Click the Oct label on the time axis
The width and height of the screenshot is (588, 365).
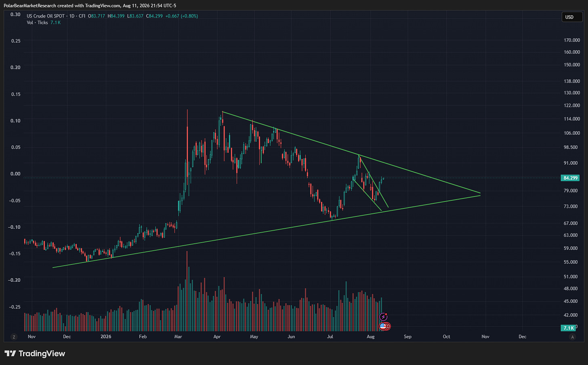(447, 337)
